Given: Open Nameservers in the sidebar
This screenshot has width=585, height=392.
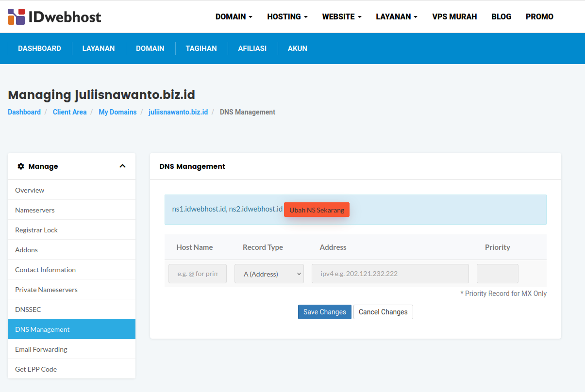Looking at the screenshot, I should (x=71, y=210).
